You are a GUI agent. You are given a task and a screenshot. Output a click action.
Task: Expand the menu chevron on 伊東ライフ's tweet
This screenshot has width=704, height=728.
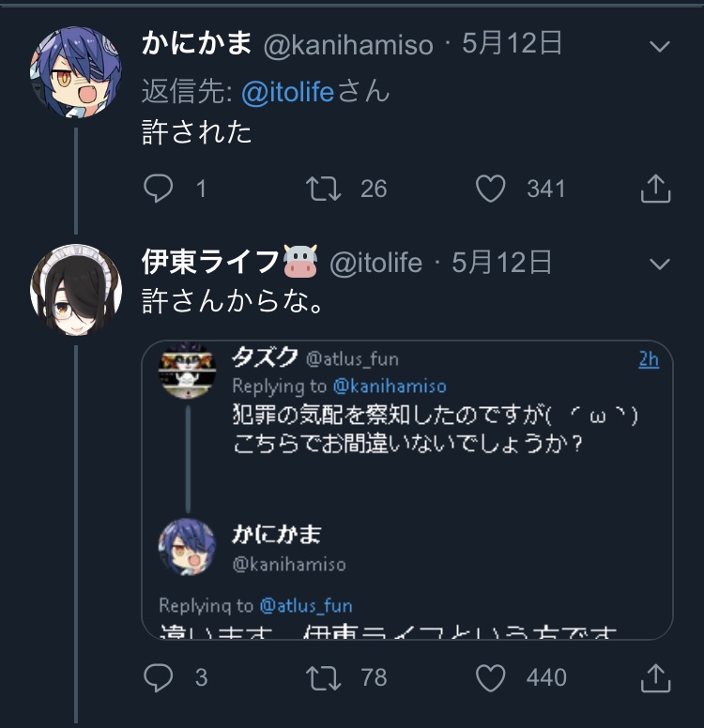[660, 264]
